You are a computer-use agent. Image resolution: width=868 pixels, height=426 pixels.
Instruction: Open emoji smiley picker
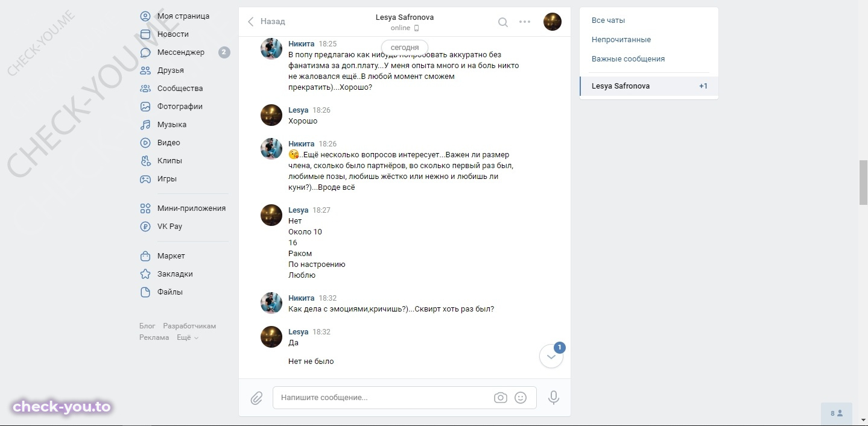tap(521, 398)
